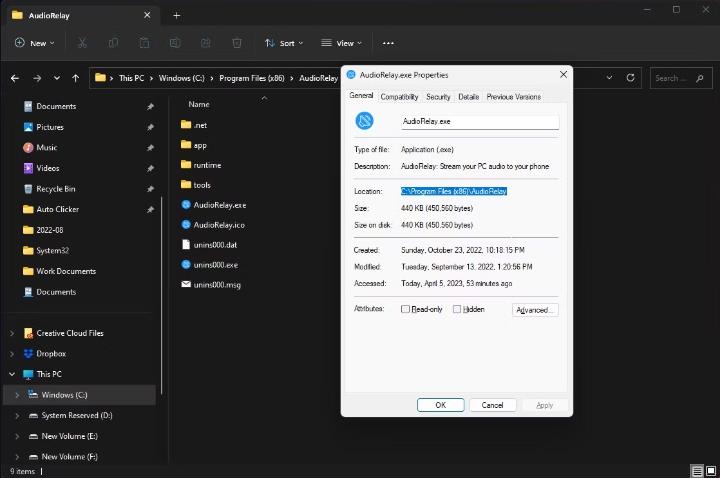The height and width of the screenshot is (478, 720).
Task: Collapse the This PC tree node
Action: click(x=12, y=374)
